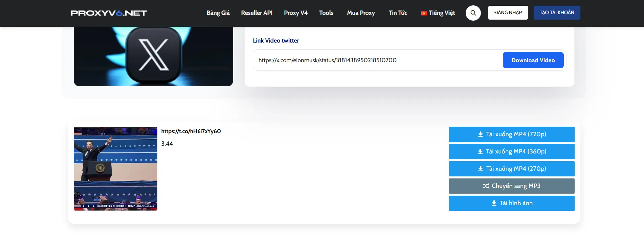
Task: Click the Tải hình ảnh button
Action: [512, 203]
